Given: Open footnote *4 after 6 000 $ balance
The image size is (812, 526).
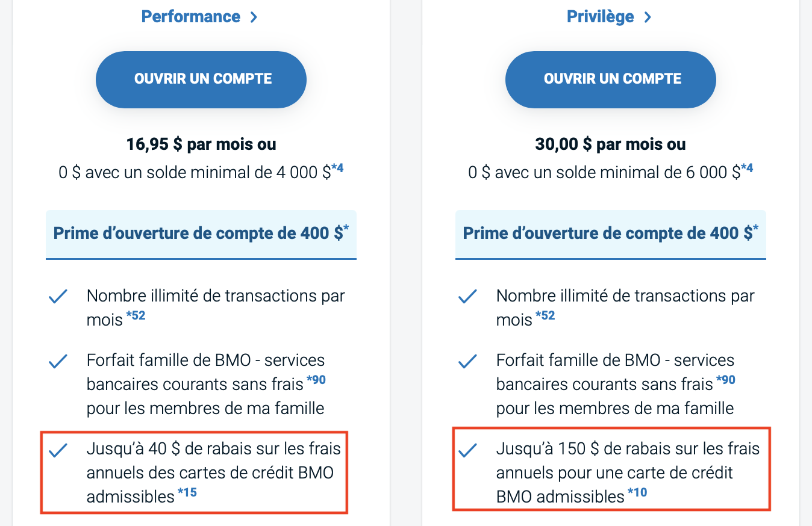Looking at the screenshot, I should [747, 169].
